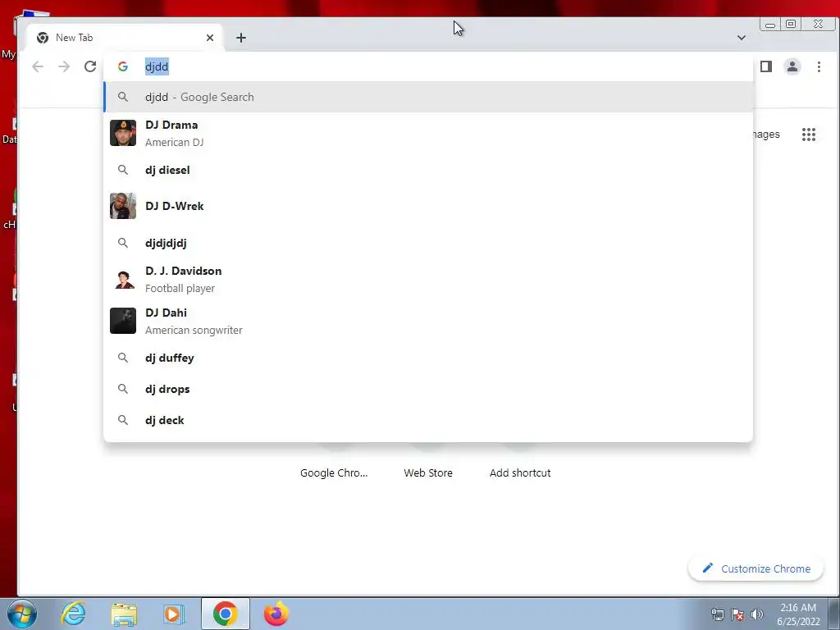Click the magnifier icon beside dj duffey
Image resolution: width=840 pixels, height=630 pixels.
[x=123, y=358]
